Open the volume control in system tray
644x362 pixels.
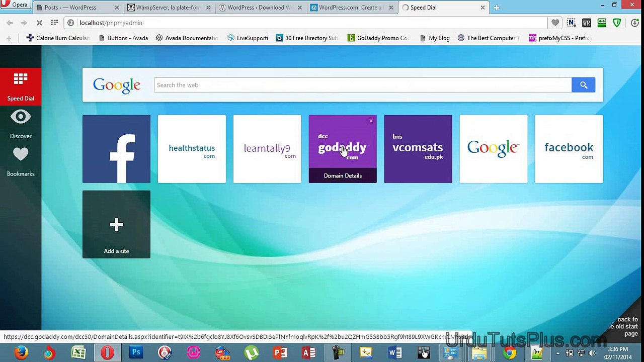[592, 353]
